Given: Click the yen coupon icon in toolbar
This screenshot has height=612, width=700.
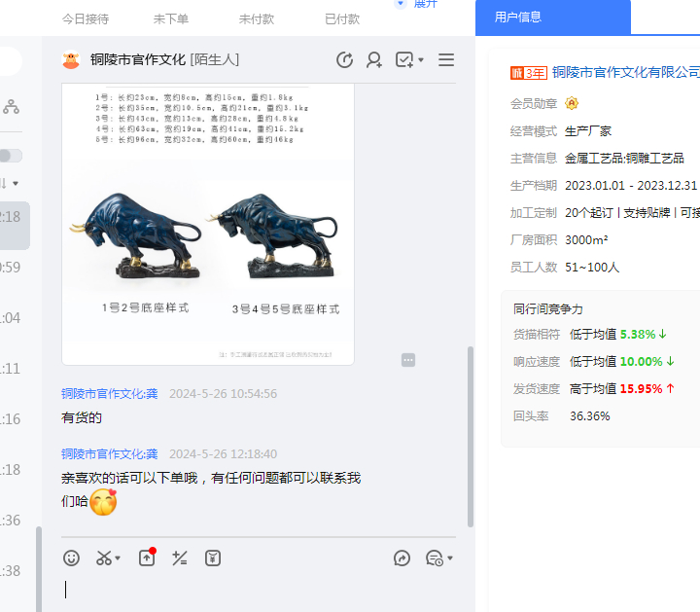Looking at the screenshot, I should point(213,558).
